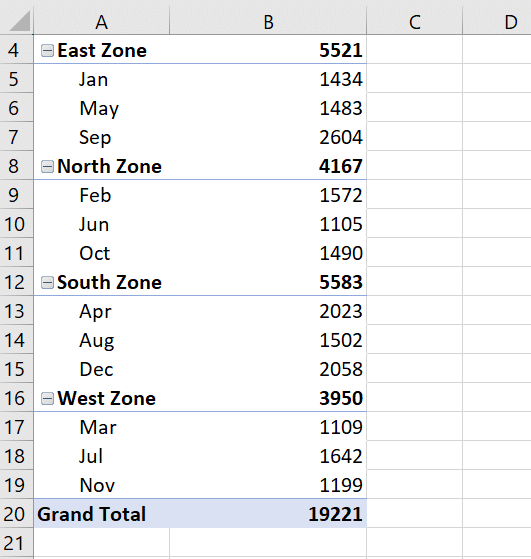The width and height of the screenshot is (531, 559).
Task: Click the Jun row label
Action: [94, 224]
